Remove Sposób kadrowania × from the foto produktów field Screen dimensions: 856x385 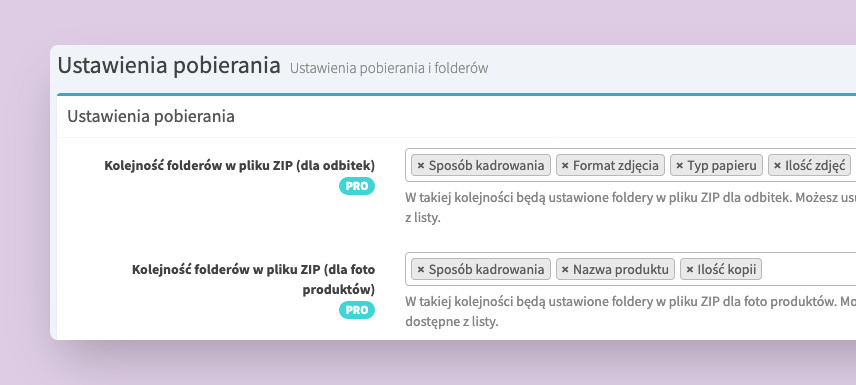coord(421,269)
